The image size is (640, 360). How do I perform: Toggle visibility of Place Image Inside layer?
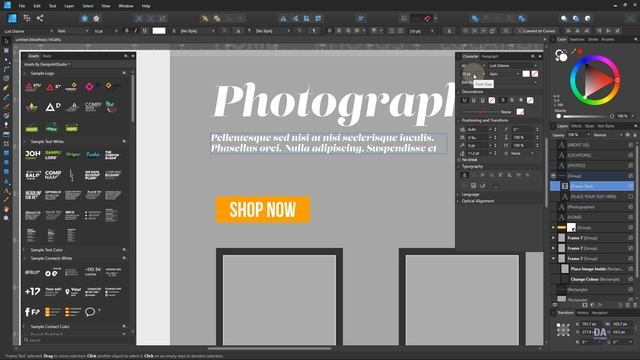[631, 269]
